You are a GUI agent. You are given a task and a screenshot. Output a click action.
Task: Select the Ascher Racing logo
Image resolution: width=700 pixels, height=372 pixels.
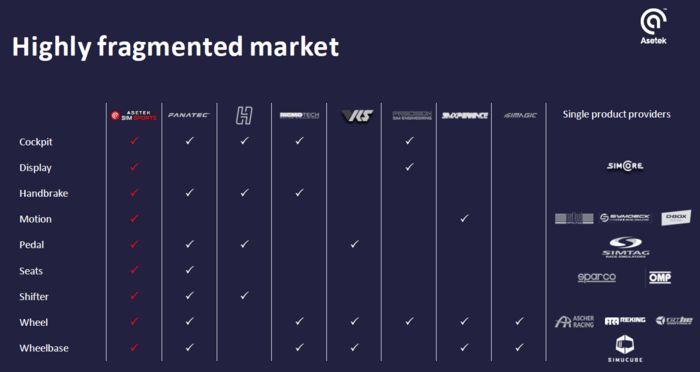click(x=575, y=322)
